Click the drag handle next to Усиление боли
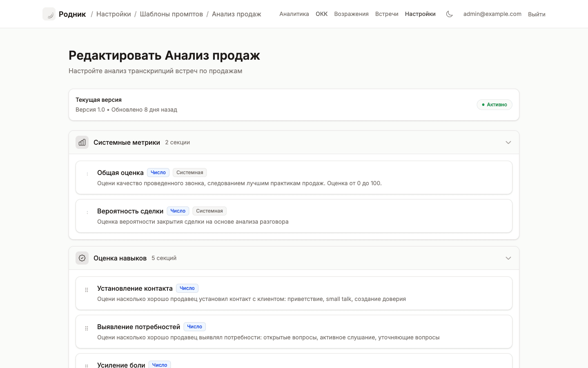 tap(86, 365)
